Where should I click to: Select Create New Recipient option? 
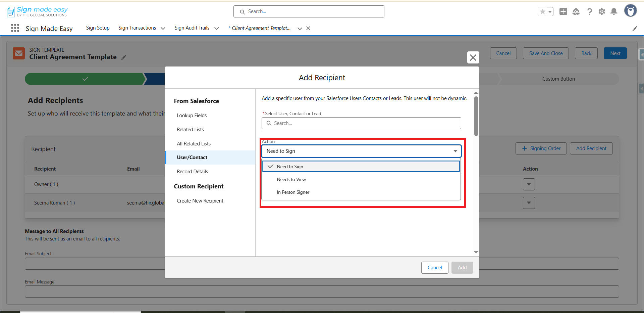tap(200, 201)
